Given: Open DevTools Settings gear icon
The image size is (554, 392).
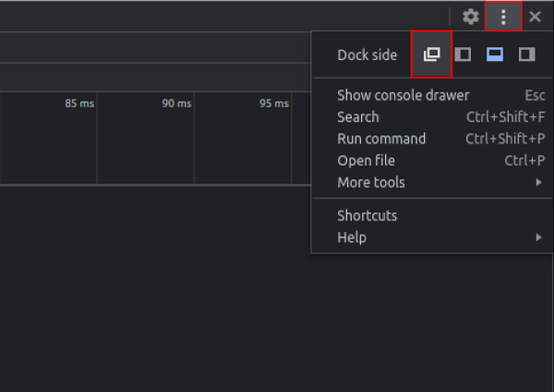Looking at the screenshot, I should click(x=471, y=17).
